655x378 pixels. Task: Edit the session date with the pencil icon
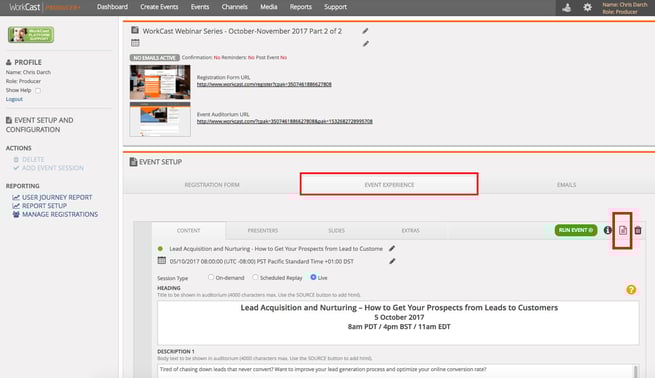[392, 261]
